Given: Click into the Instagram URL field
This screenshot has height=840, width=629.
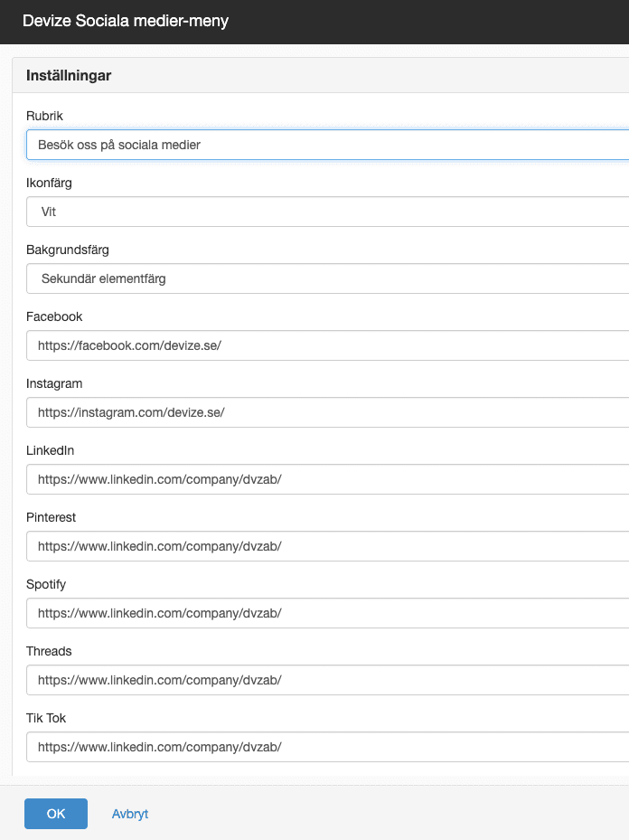Looking at the screenshot, I should pos(327,412).
